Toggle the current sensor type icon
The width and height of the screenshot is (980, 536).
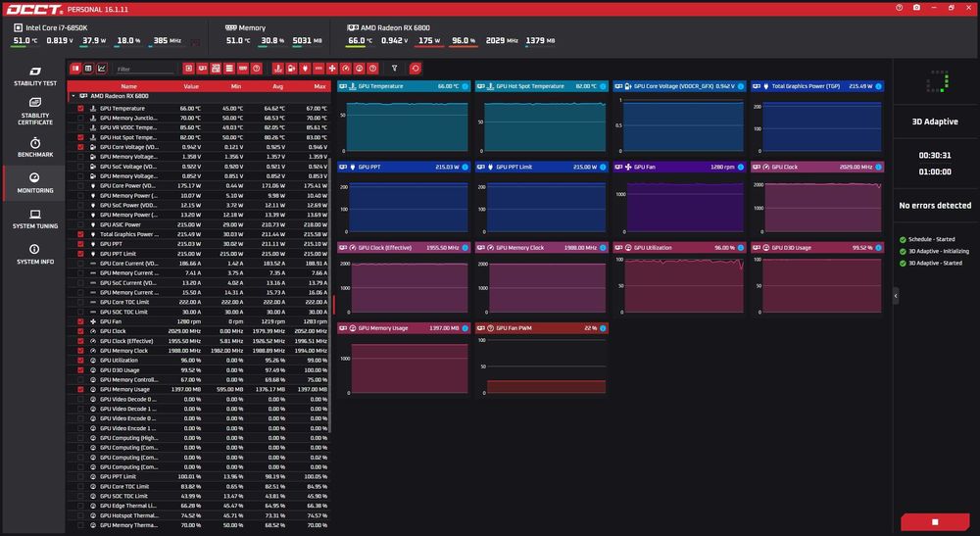[x=318, y=68]
